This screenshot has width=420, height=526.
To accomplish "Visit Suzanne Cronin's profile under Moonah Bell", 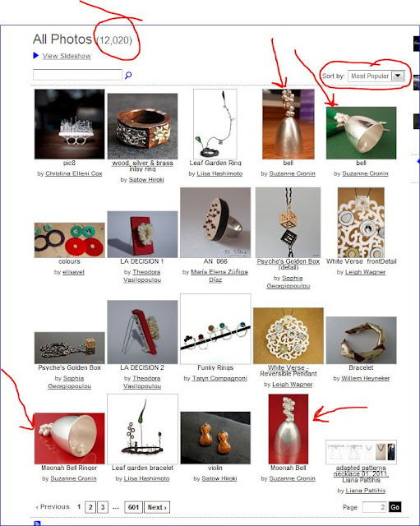I will [x=292, y=478].
